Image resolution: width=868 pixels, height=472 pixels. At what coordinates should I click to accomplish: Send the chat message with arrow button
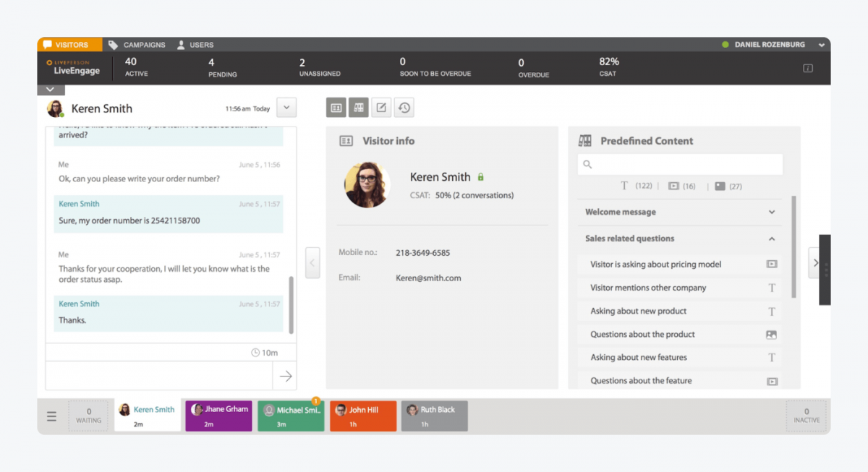point(285,376)
